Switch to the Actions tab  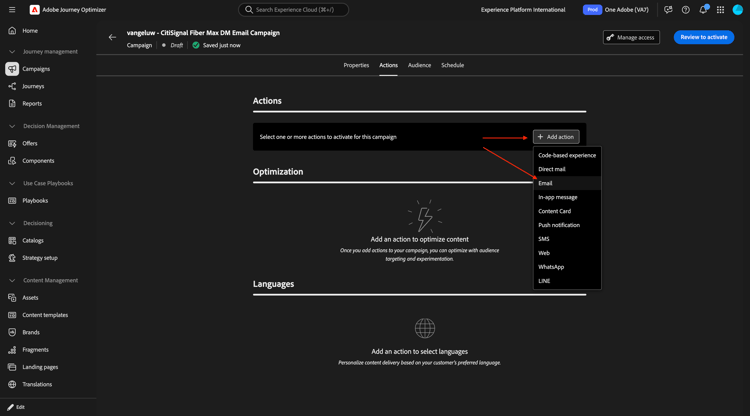click(388, 65)
